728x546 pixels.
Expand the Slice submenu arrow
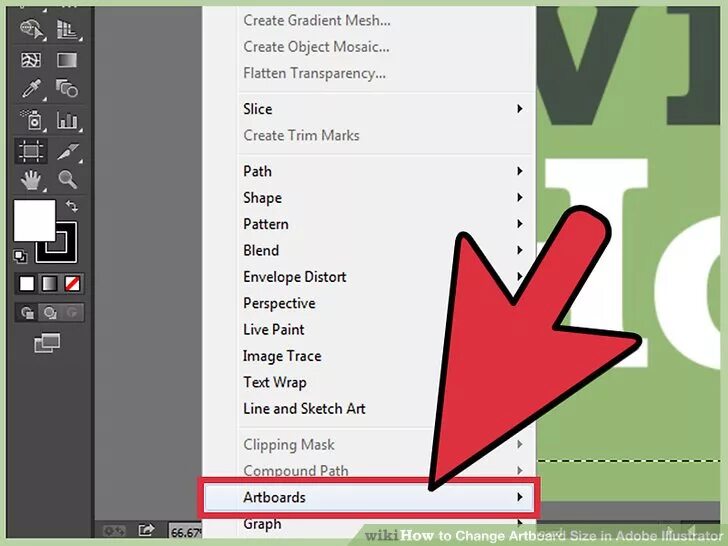coord(520,109)
